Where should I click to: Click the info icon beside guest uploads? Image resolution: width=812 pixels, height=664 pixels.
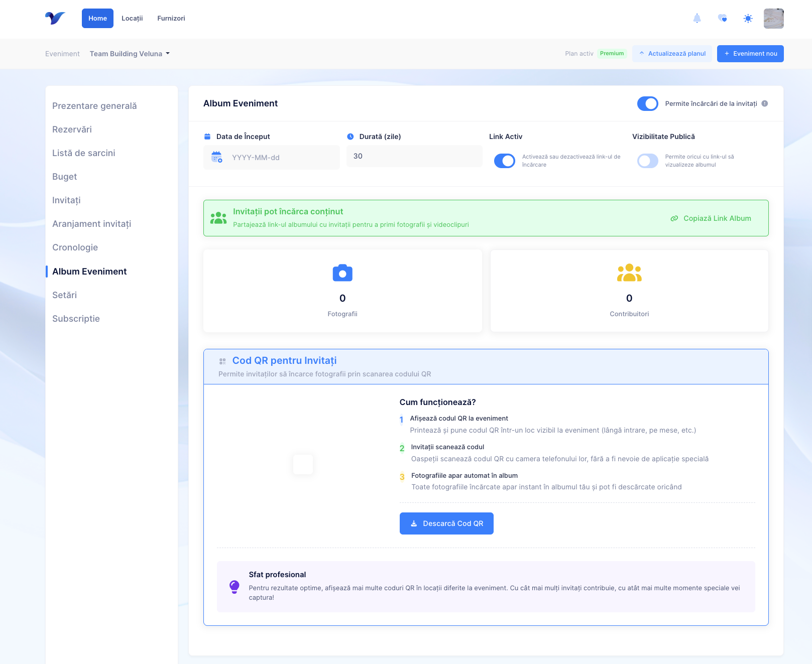pyautogui.click(x=764, y=104)
